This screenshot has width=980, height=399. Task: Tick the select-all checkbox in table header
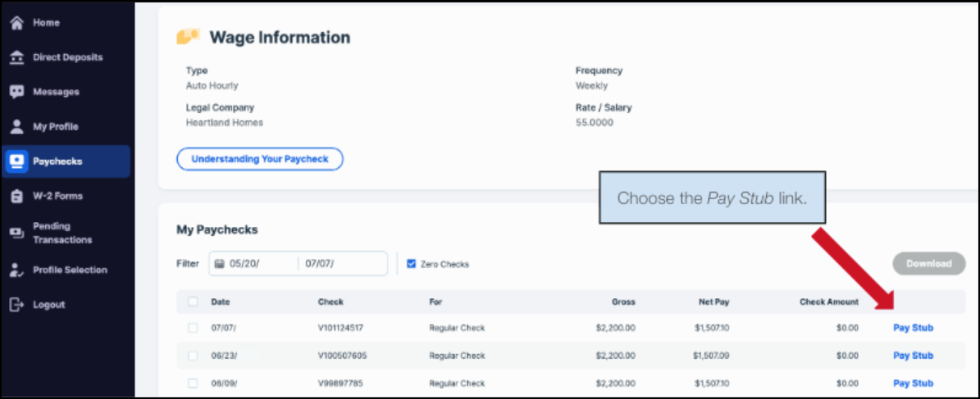point(193,302)
